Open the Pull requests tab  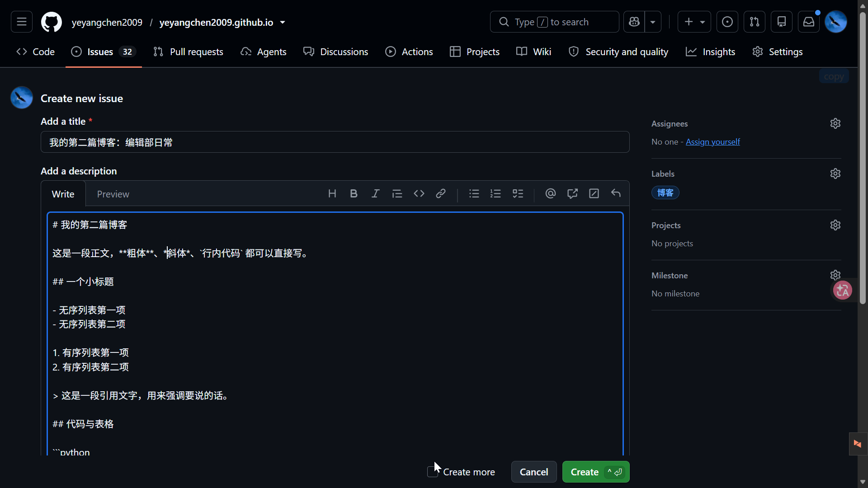(x=188, y=52)
